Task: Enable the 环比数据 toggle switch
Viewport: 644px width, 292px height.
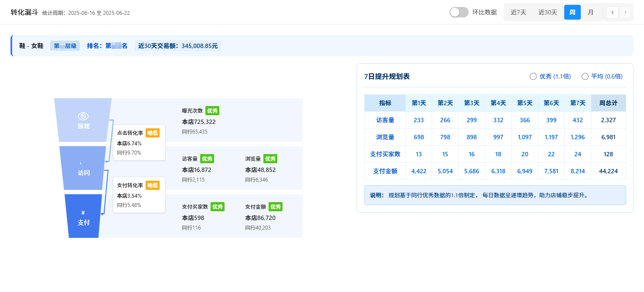Action: click(459, 12)
